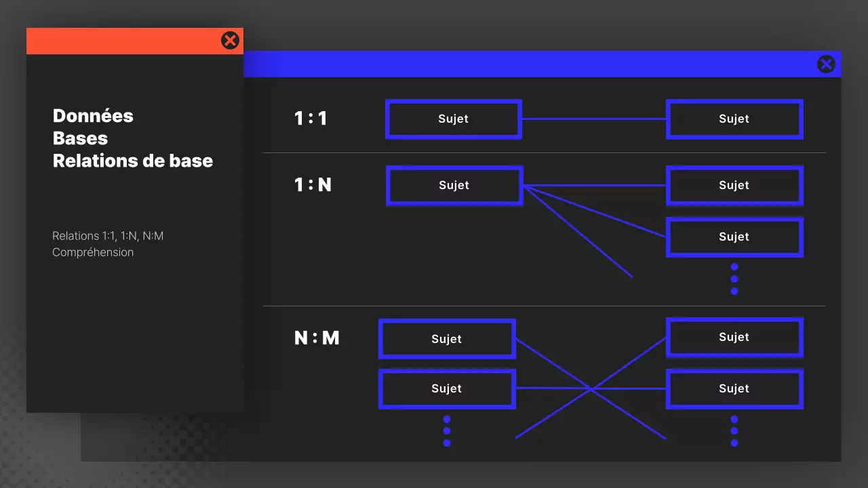
Task: Click the N:M relation label
Action: 317,338
